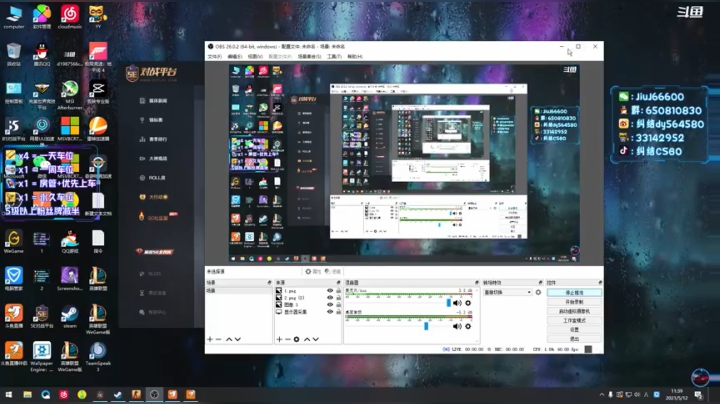Toggle the lock on the 2.png (2) source
Screen dimensions: 720x404
(x=338, y=297)
